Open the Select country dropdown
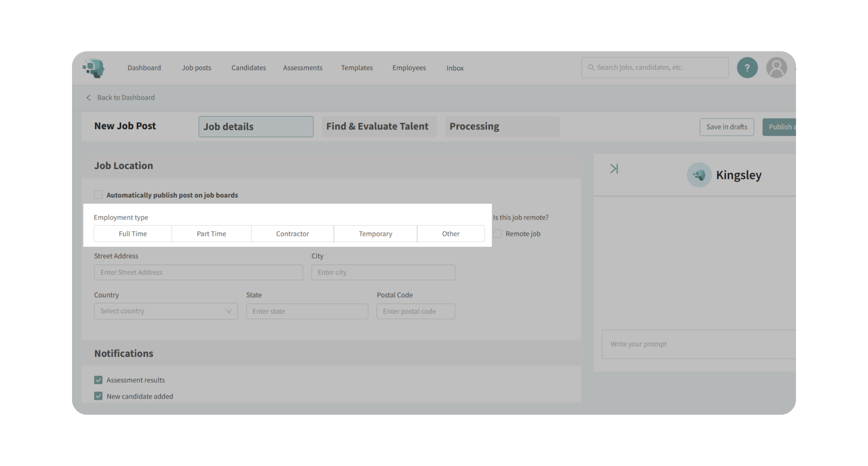The height and width of the screenshot is (466, 868). pyautogui.click(x=165, y=311)
